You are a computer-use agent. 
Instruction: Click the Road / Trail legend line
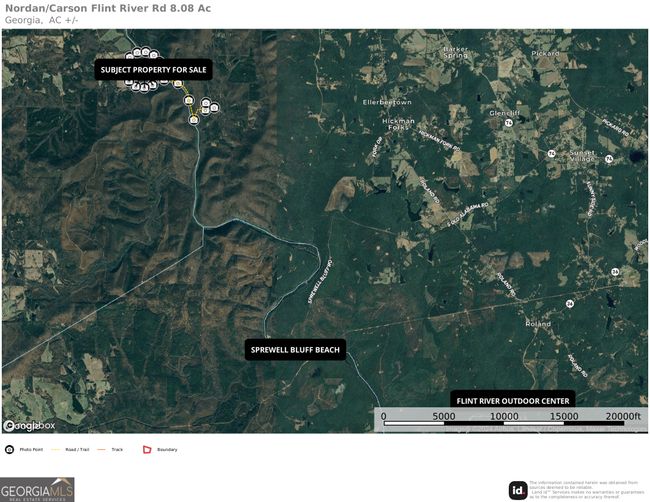point(57,450)
